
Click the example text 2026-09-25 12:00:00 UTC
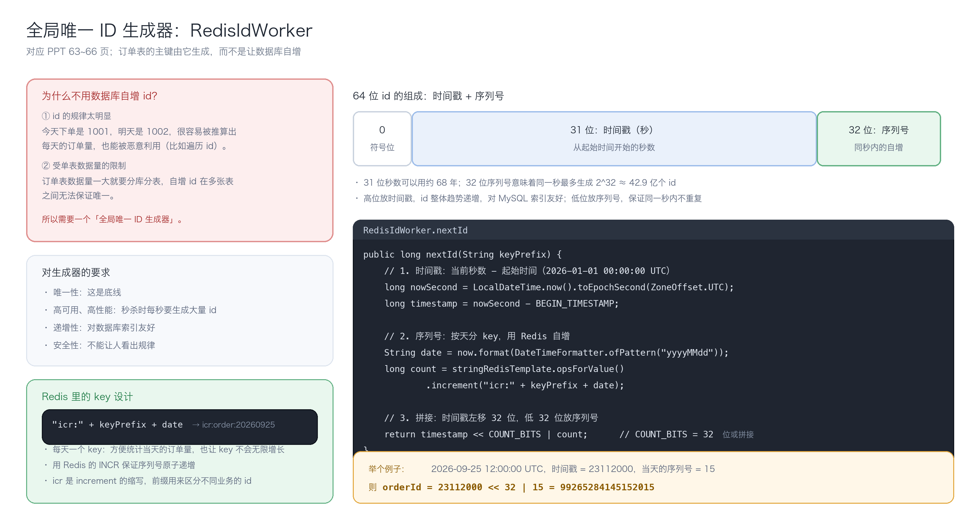487,468
